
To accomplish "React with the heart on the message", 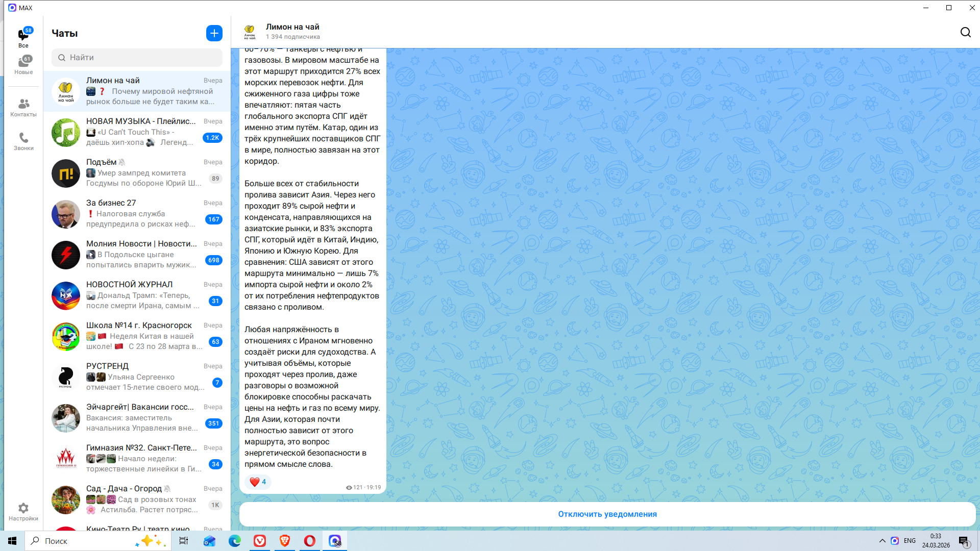I will pos(255,482).
